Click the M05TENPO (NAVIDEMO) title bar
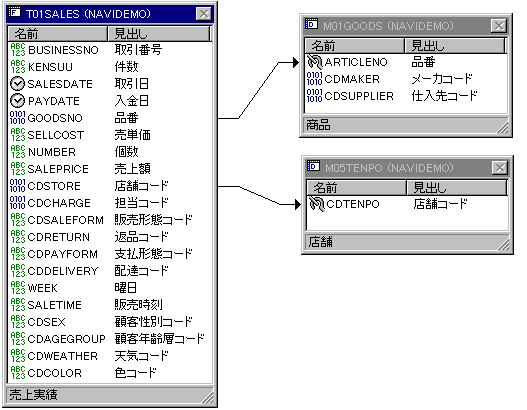The image size is (527, 410). click(x=407, y=168)
